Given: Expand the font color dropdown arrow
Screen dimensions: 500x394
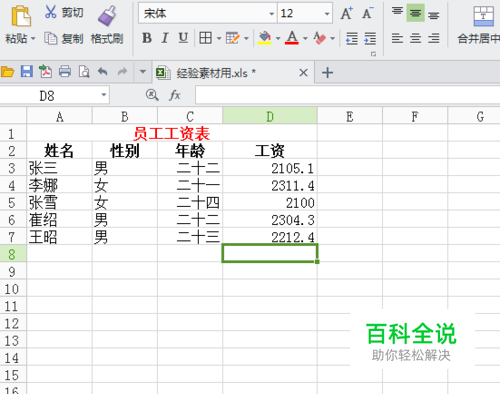Looking at the screenshot, I should 305,39.
